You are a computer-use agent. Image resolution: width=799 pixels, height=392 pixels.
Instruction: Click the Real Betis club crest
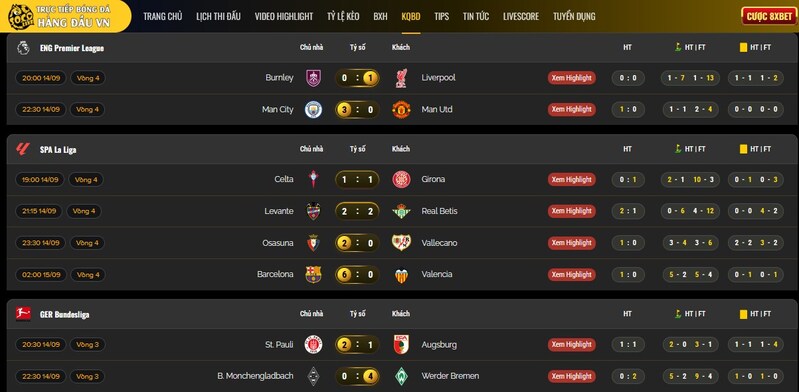pos(401,211)
